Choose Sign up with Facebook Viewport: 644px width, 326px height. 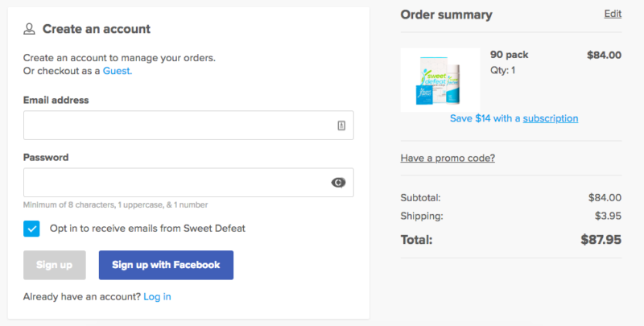pos(166,265)
